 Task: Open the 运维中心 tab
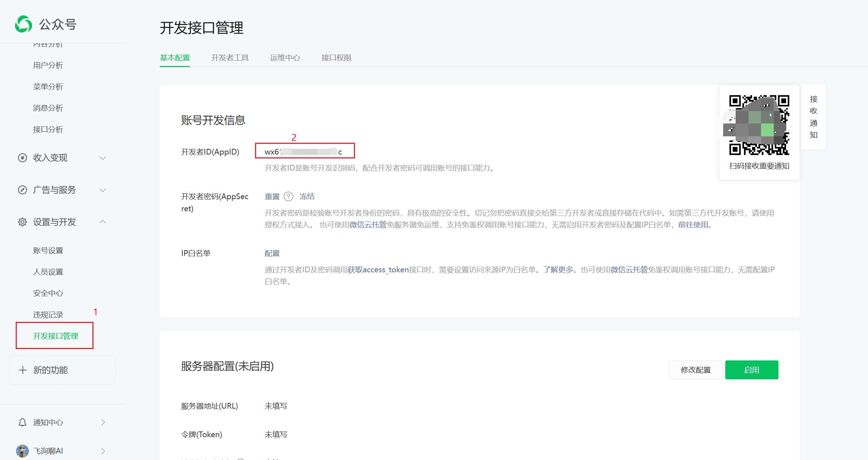tap(285, 58)
